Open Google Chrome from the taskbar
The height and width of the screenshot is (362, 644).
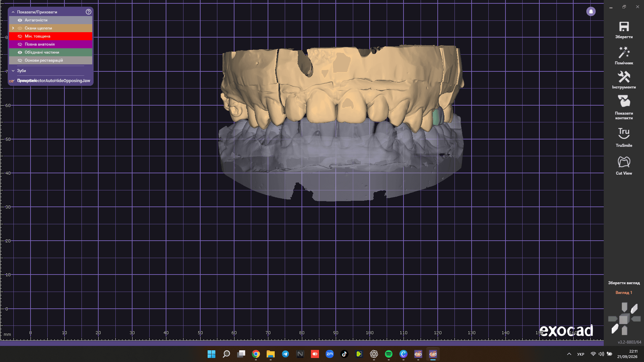(256, 354)
